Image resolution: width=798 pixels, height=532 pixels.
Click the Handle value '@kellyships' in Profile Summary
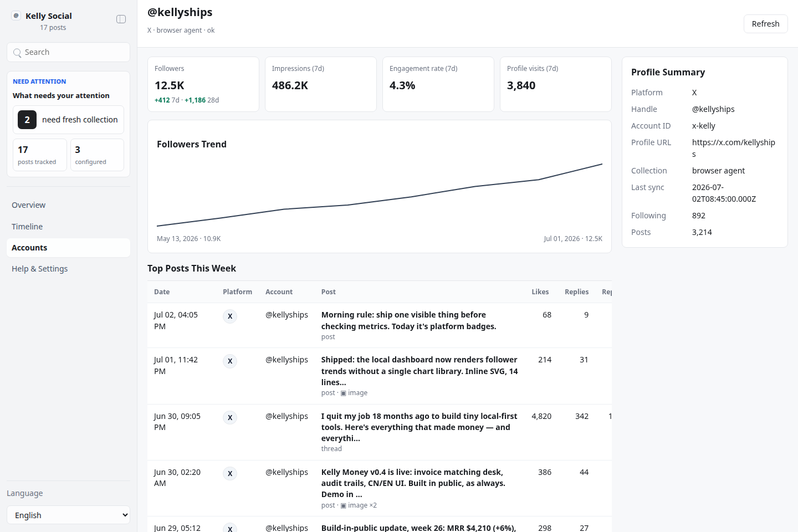click(713, 109)
